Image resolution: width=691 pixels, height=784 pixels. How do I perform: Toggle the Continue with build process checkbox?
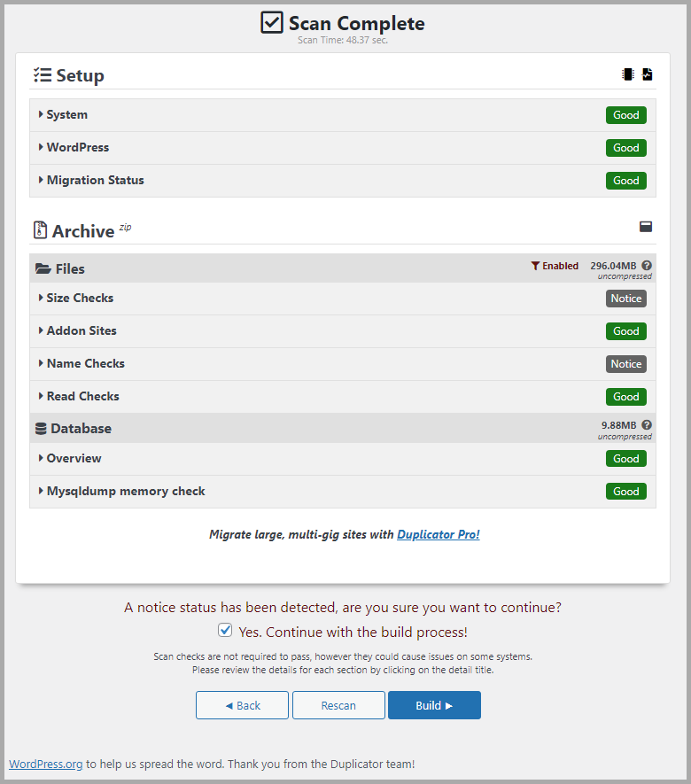(225, 631)
